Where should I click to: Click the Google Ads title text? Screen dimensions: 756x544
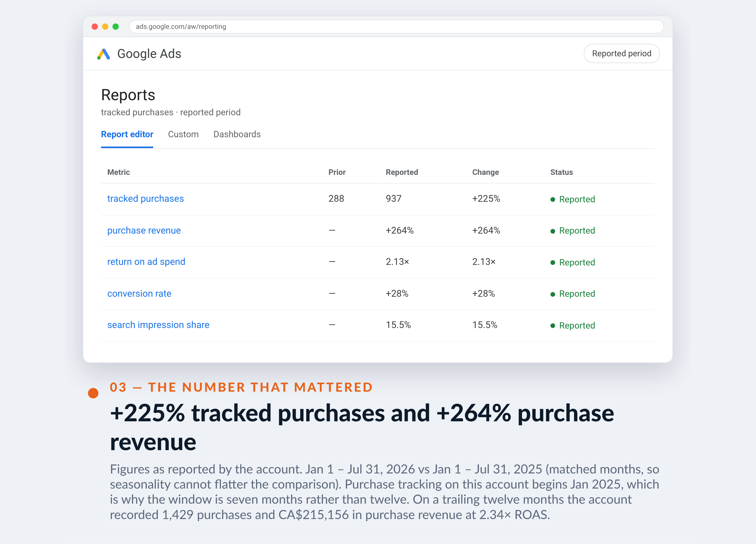[x=149, y=54]
